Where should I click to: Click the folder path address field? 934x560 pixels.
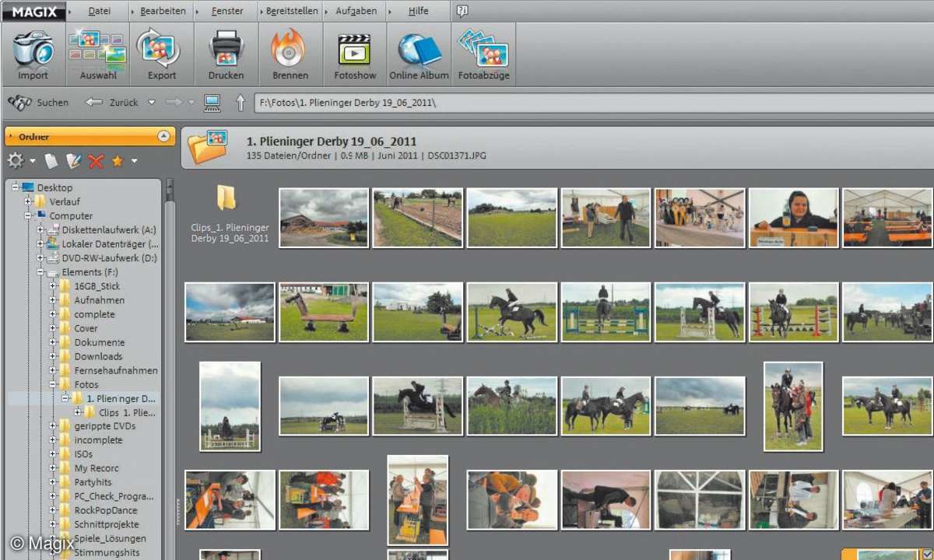[593, 103]
